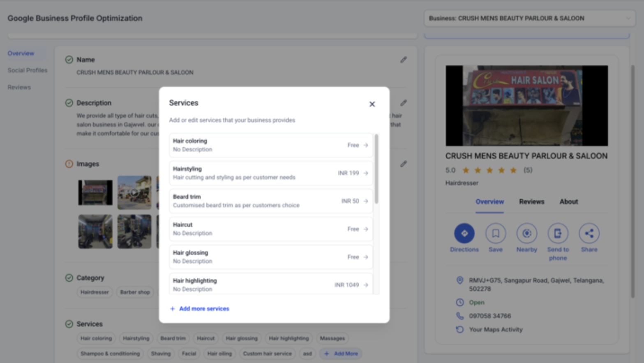Click the clock Open hours icon
This screenshot has height=363, width=644.
[460, 303]
